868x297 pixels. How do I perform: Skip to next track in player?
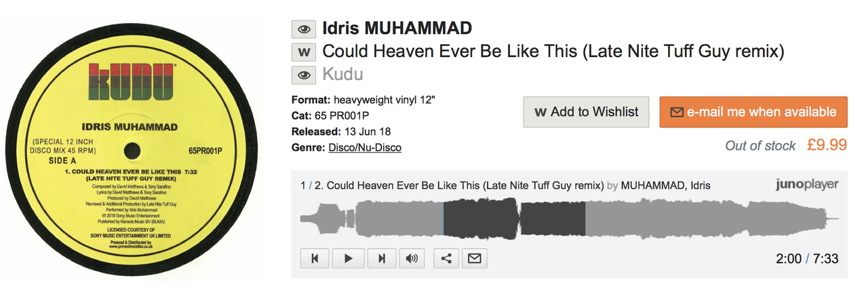(x=382, y=258)
